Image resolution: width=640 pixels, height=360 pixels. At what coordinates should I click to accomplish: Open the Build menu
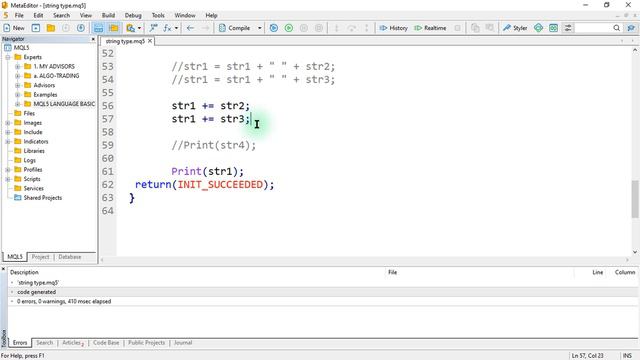tap(108, 15)
